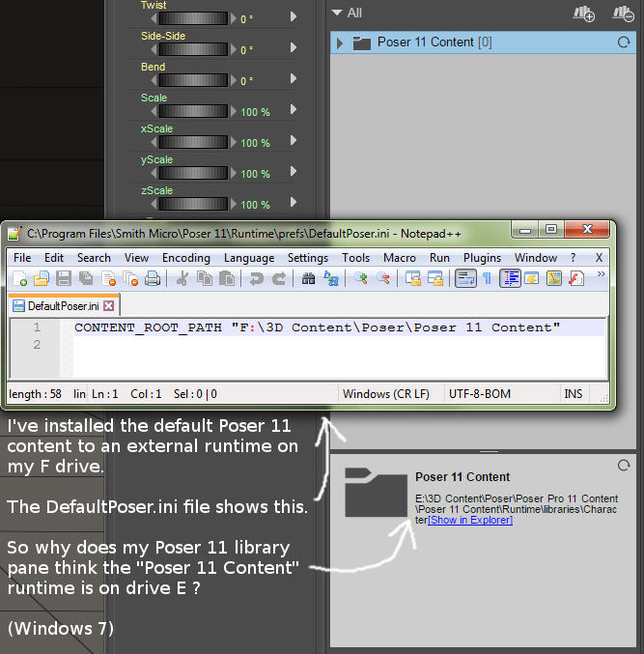Click the Copy icon in toolbar

click(205, 278)
